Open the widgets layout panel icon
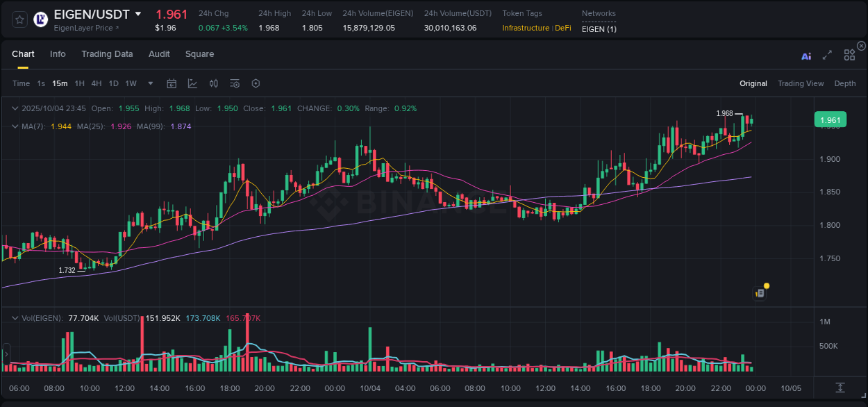The image size is (868, 407). point(849,56)
